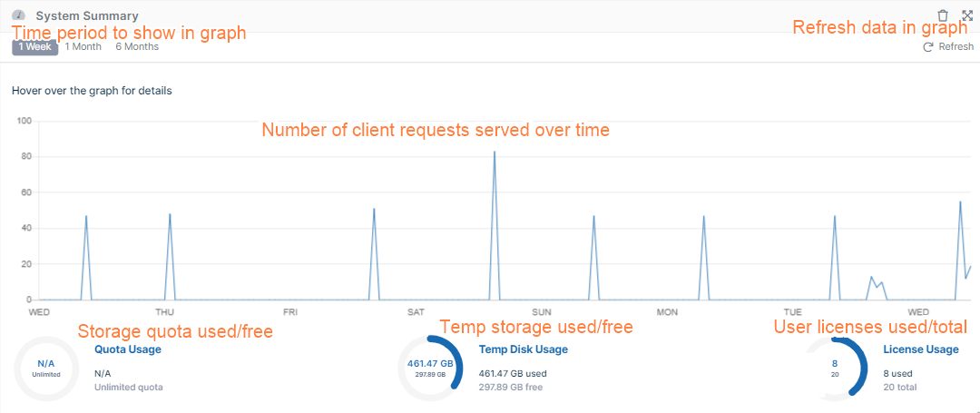Open the Temp Disk Usage heading link

523,349
